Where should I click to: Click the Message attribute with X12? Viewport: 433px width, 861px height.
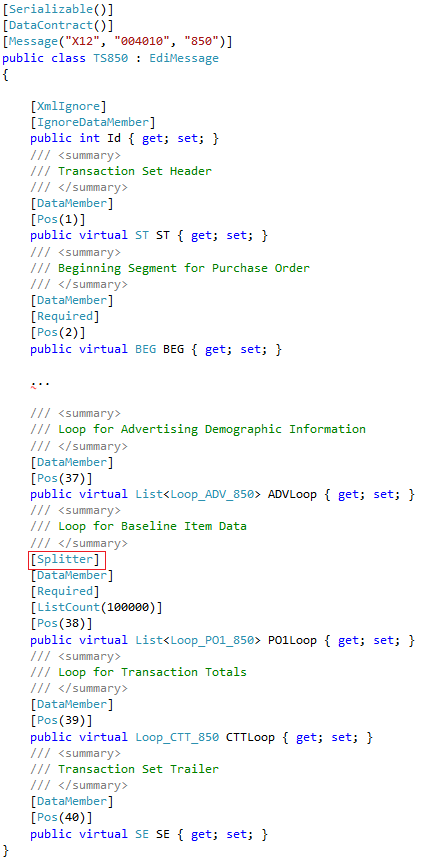tap(117, 42)
